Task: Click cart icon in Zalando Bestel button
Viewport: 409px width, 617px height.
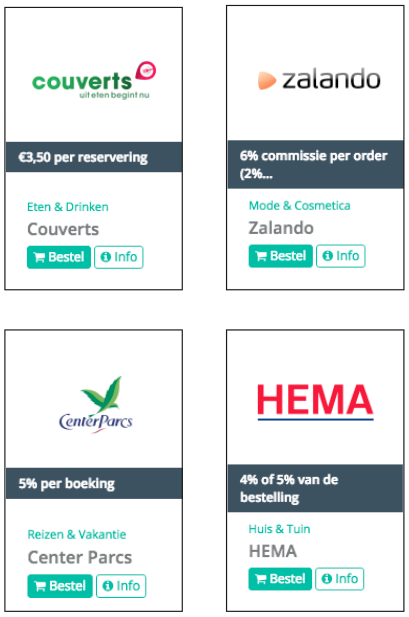Action: point(261,256)
